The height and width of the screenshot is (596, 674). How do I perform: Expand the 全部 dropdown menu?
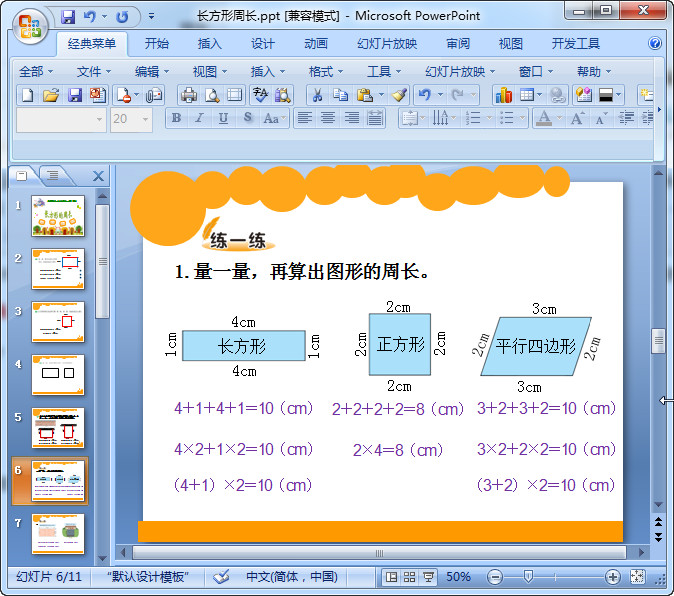(x=36, y=71)
